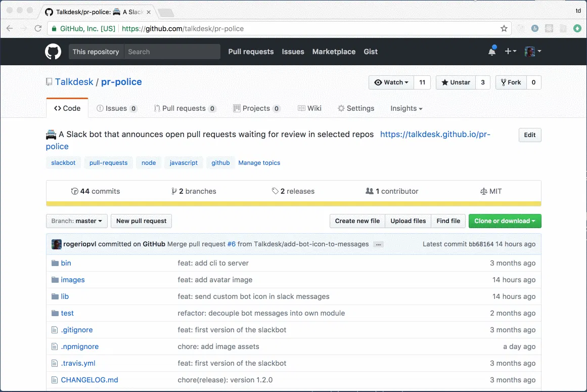Viewport: 587px width, 392px height.
Task: Switch to the Issues tab
Action: [x=117, y=108]
